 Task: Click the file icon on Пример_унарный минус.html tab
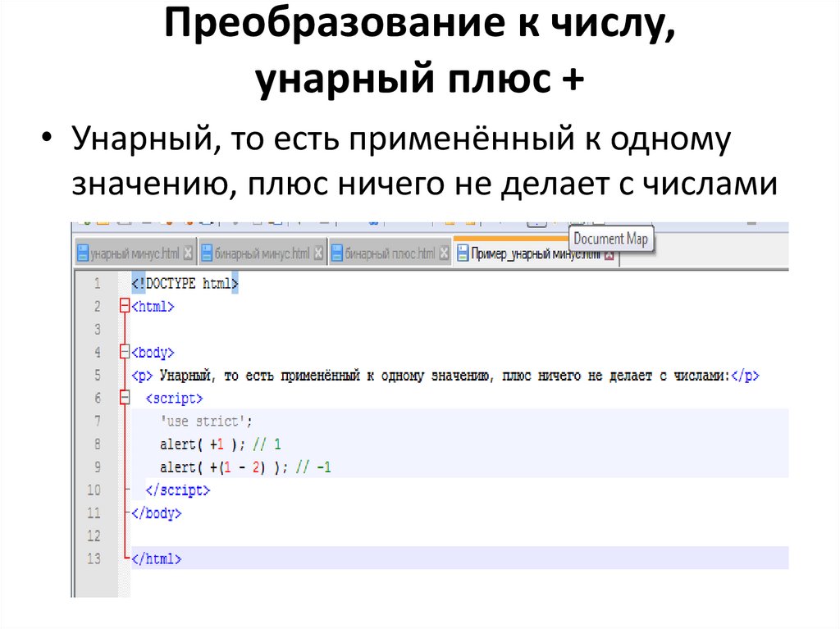click(x=463, y=253)
